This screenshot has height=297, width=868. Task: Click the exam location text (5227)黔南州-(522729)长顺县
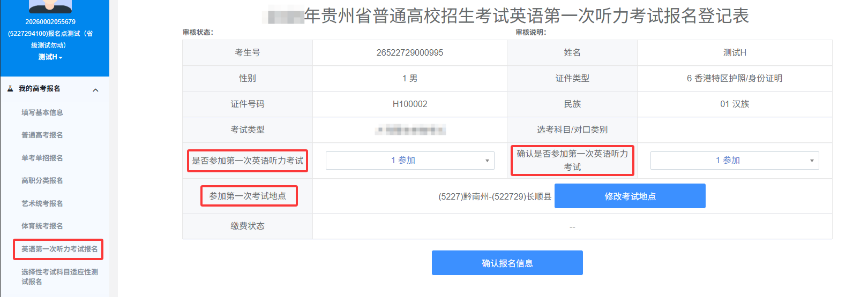[x=495, y=196]
